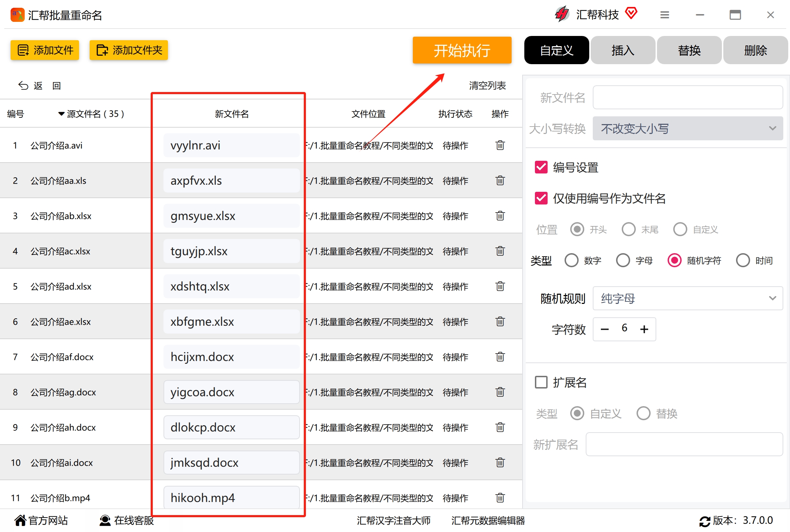Delete row 2 公司介绍aa.xls with trash icon

point(500,181)
